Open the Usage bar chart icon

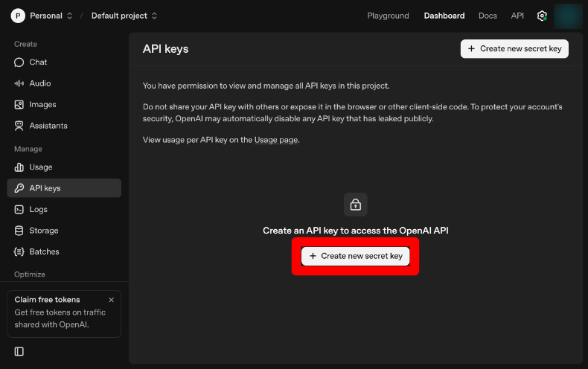tap(19, 167)
